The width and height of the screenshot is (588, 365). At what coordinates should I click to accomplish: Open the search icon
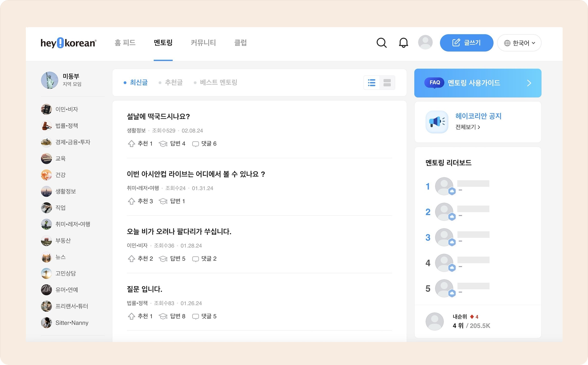(381, 42)
